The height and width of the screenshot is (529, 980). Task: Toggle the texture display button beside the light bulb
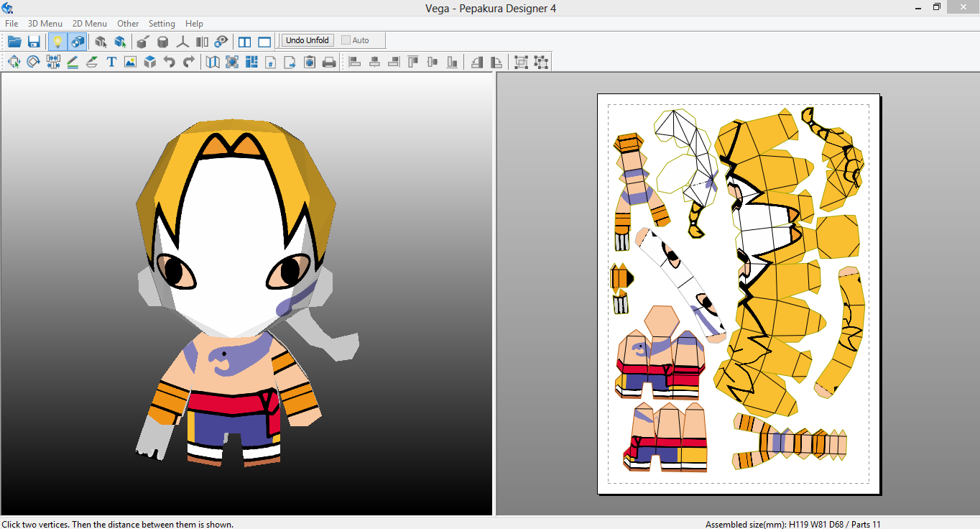(78, 41)
